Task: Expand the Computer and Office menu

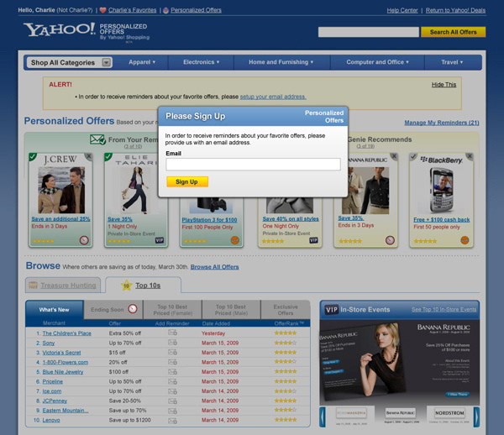Action: (377, 62)
